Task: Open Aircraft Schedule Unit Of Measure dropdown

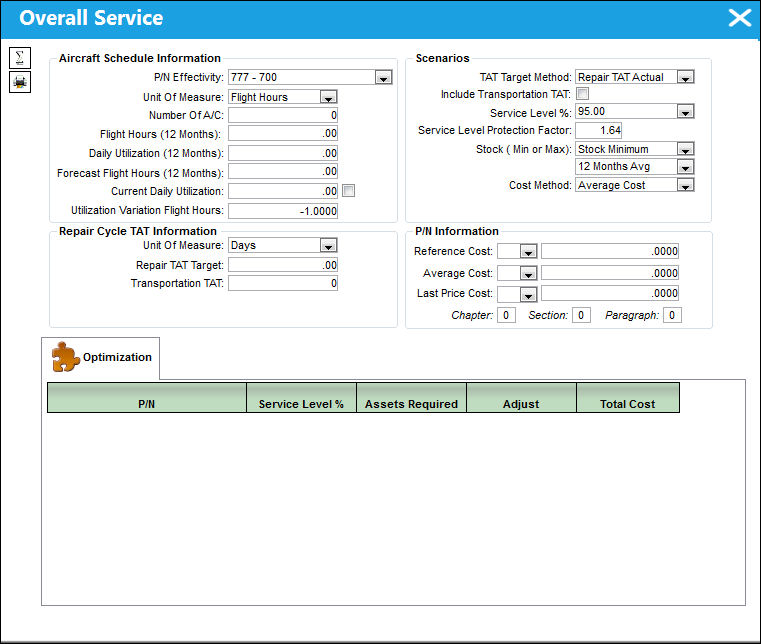Action: [329, 97]
